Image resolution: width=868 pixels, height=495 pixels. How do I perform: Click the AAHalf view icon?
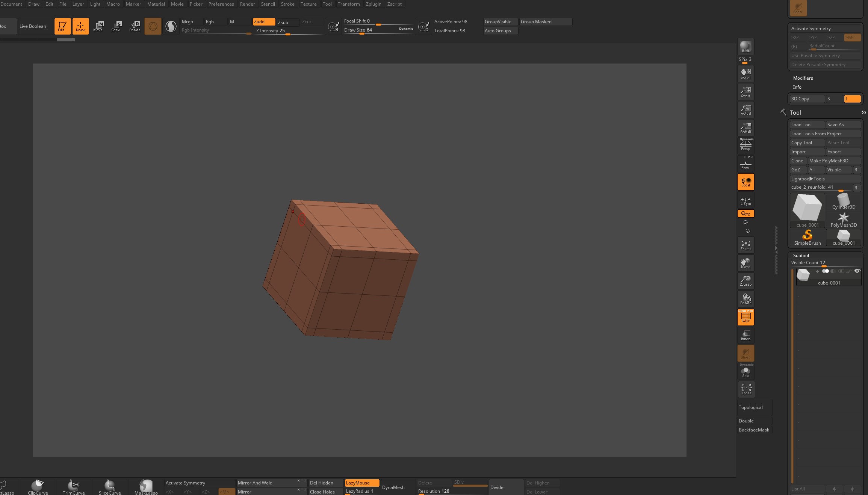pyautogui.click(x=746, y=127)
